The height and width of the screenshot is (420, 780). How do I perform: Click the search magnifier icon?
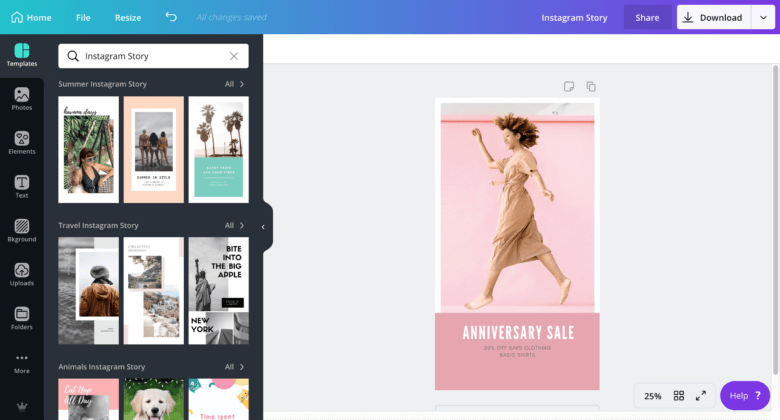[x=73, y=56]
